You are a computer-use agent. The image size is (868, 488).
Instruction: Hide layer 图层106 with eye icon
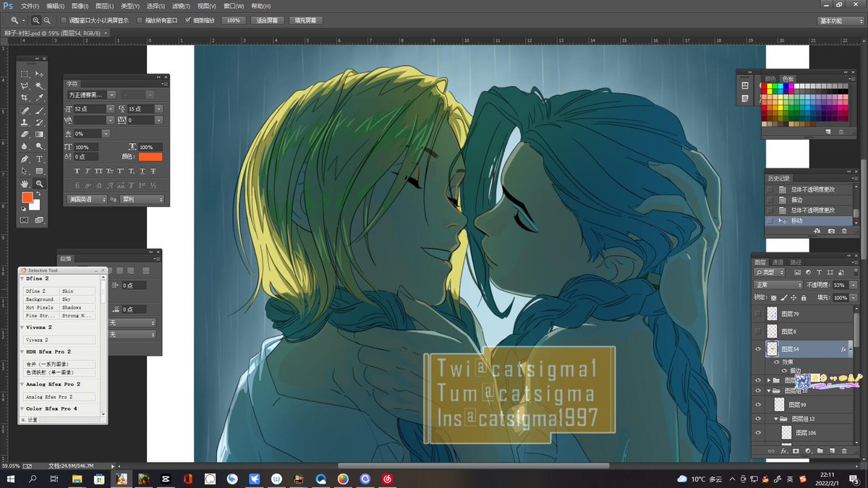758,432
